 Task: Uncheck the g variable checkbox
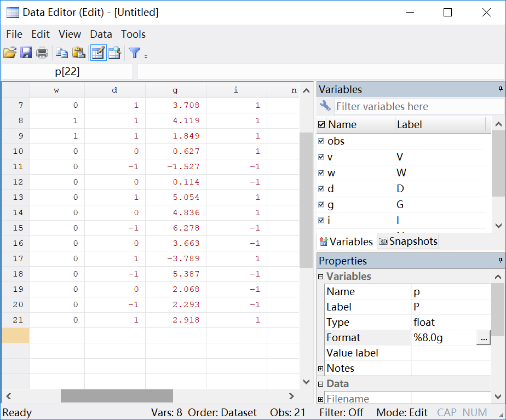321,204
